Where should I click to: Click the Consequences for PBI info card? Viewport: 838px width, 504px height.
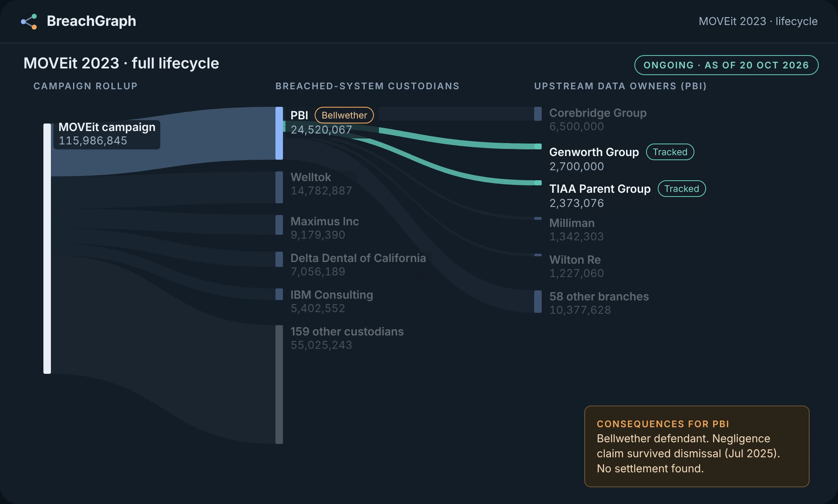[697, 446]
